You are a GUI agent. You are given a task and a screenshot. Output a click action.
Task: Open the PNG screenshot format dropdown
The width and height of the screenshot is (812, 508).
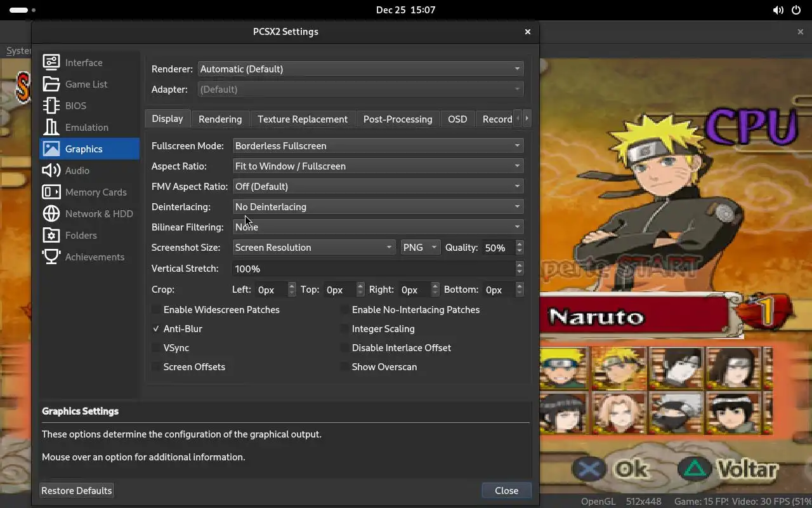tap(421, 247)
